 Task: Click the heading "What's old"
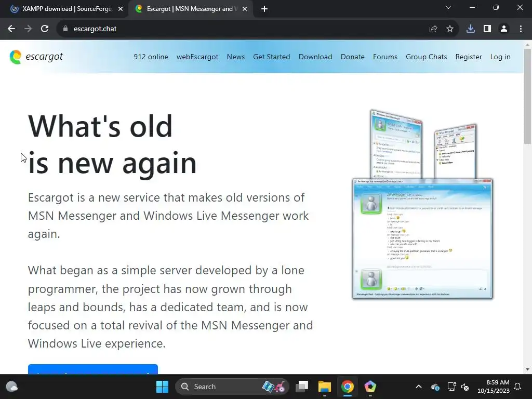point(100,126)
